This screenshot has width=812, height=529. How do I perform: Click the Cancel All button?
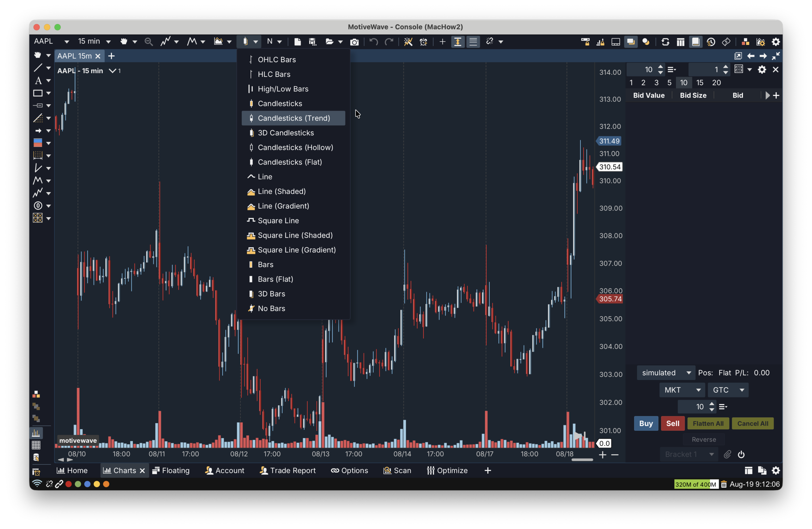tap(753, 423)
